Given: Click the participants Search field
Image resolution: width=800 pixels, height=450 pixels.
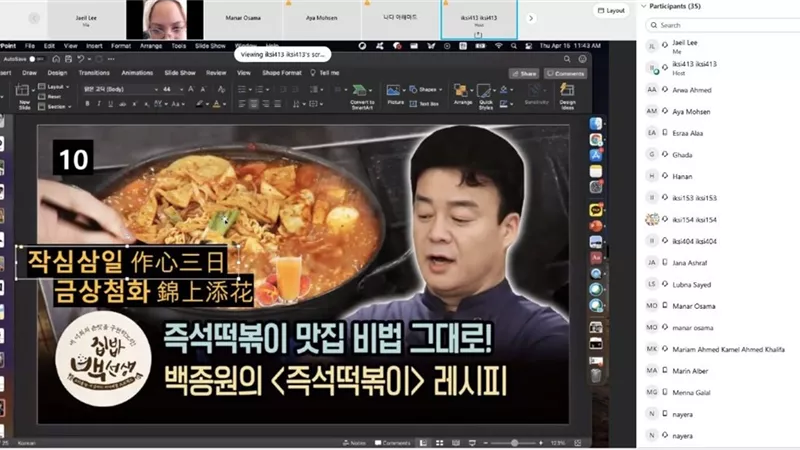Looking at the screenshot, I should [723, 25].
